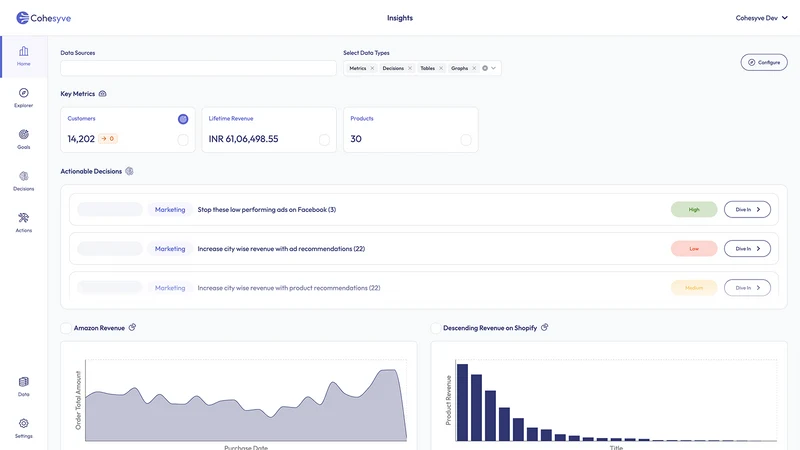
Task: Open Settings gear in the sidebar
Action: tap(23, 423)
